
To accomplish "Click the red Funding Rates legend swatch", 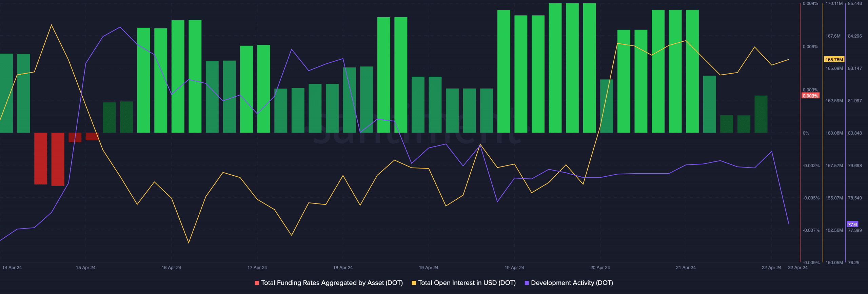I will 257,283.
